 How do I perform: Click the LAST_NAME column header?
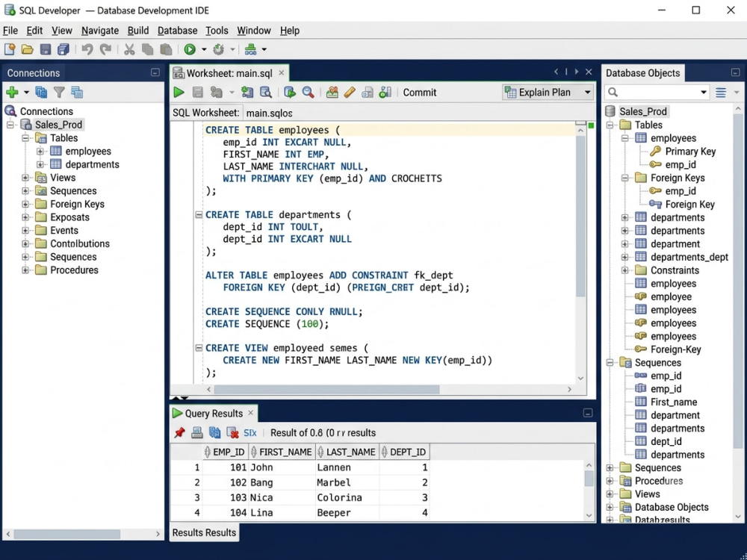point(347,452)
